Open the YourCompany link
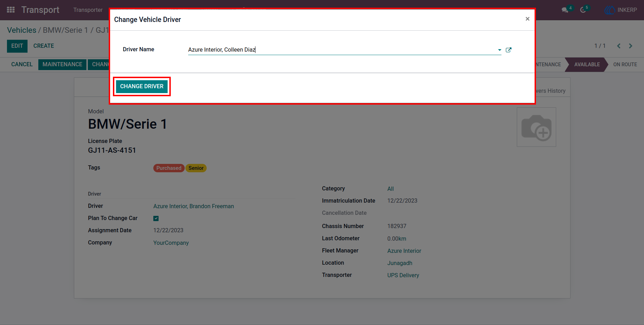 click(x=171, y=243)
